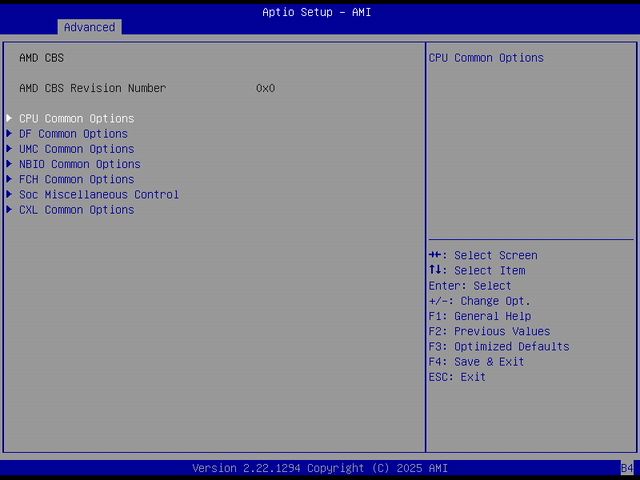Click the arrow beside Soc Miscellaneous Control

coord(9,194)
